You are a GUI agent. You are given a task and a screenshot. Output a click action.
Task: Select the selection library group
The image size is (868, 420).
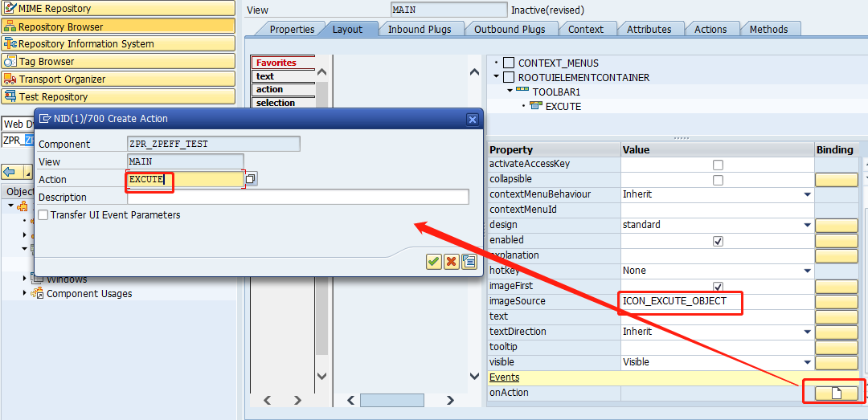pos(283,103)
